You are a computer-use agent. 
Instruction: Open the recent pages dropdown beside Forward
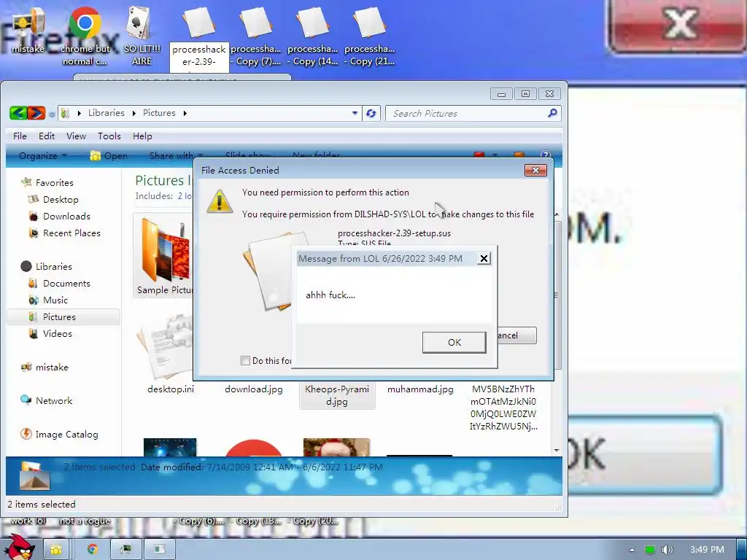[x=52, y=114]
